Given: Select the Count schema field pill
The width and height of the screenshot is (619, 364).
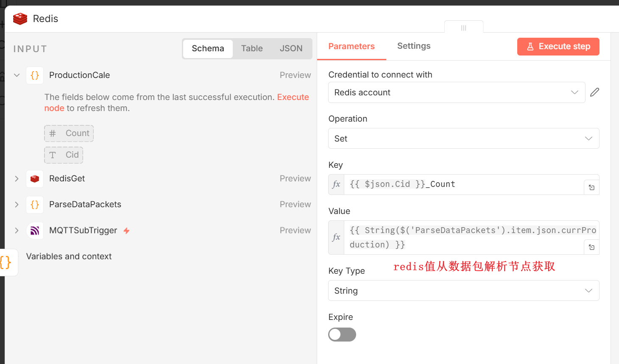Looking at the screenshot, I should point(69,133).
